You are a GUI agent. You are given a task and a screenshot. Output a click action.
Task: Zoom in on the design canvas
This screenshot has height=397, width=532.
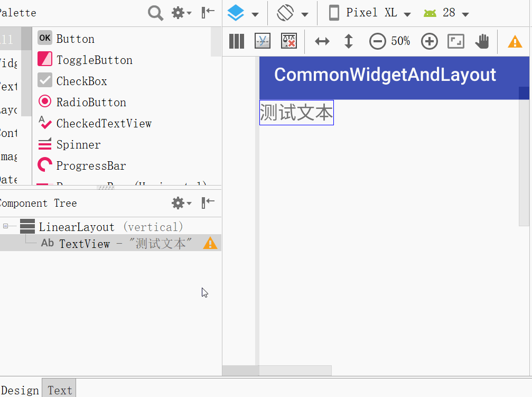pyautogui.click(x=429, y=41)
